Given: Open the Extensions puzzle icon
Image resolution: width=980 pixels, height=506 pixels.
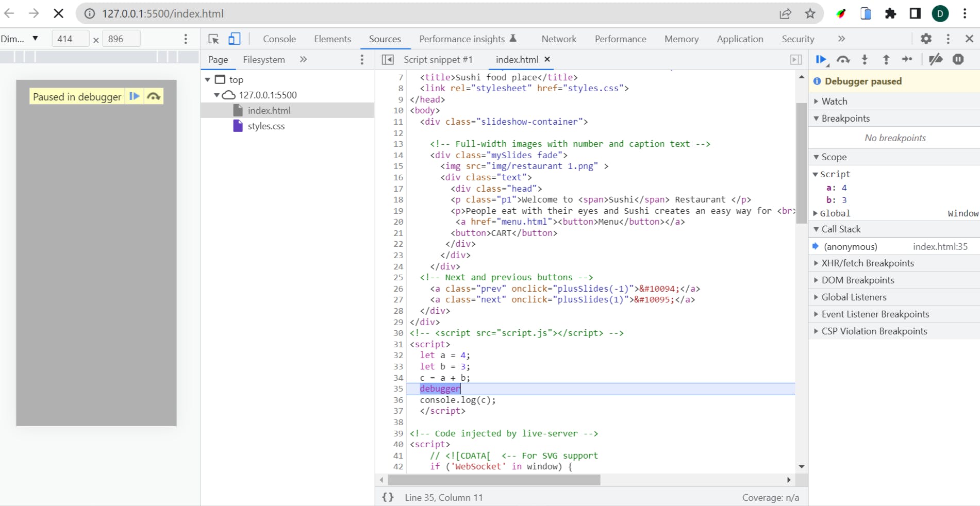Looking at the screenshot, I should click(x=890, y=13).
